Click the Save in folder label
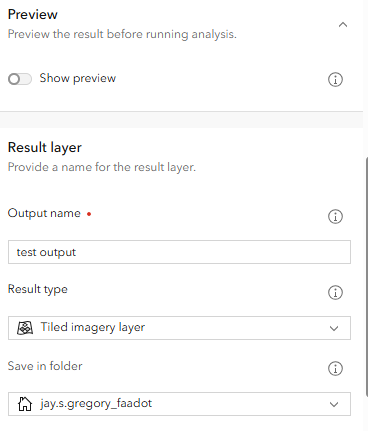 click(45, 366)
